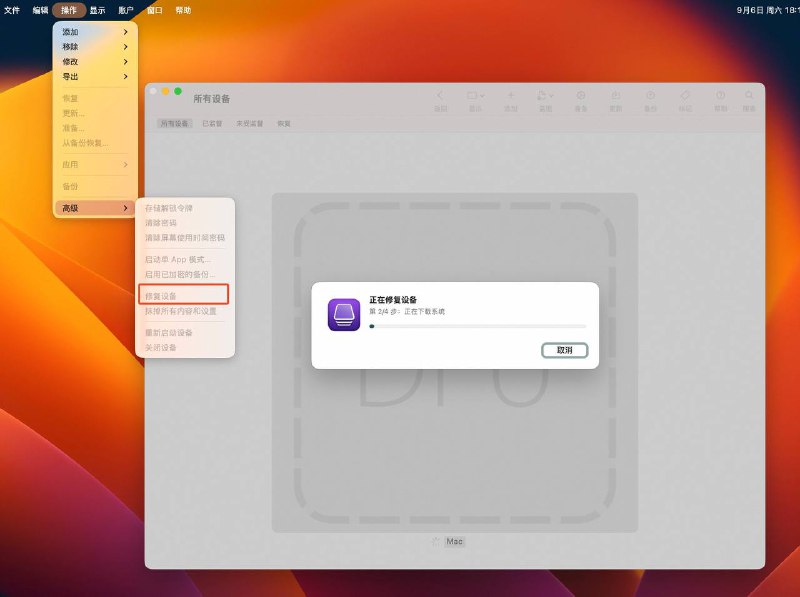Viewport: 800px width, 597px height.
Task: Click the Back Up (备份) toolbar icon
Action: (x=650, y=96)
